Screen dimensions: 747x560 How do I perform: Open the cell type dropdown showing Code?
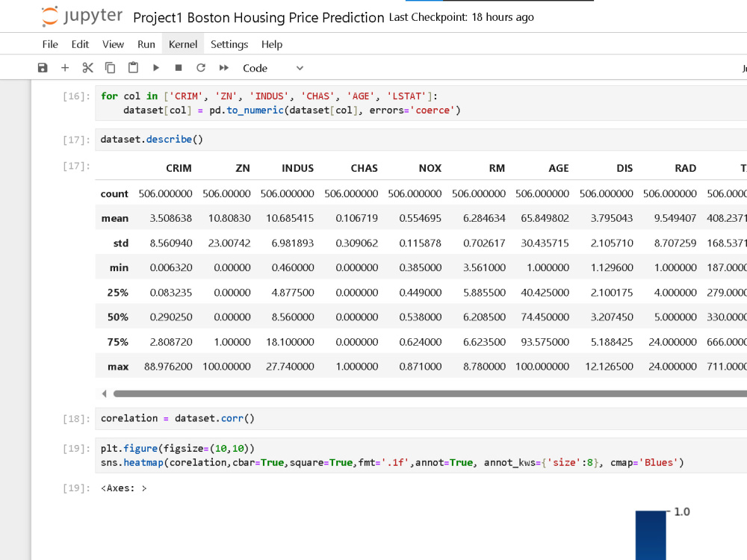pyautogui.click(x=273, y=68)
